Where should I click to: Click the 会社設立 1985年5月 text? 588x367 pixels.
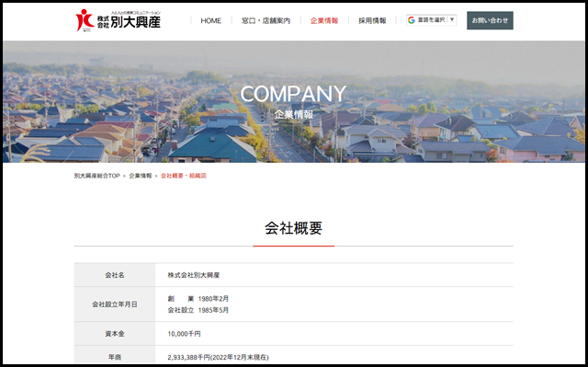198,310
